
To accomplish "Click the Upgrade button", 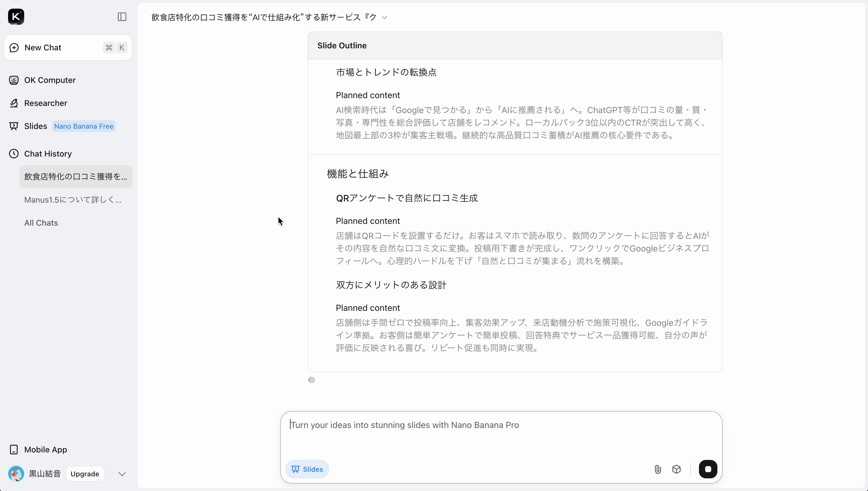I will (85, 474).
